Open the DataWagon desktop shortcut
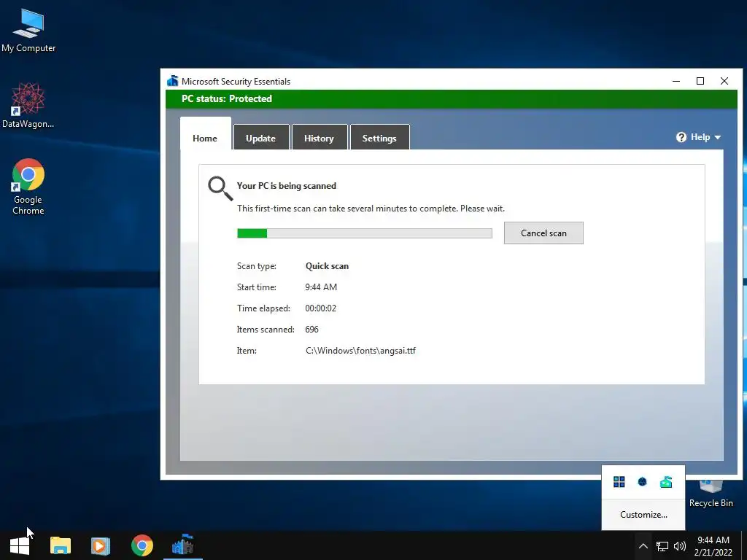 [x=28, y=105]
